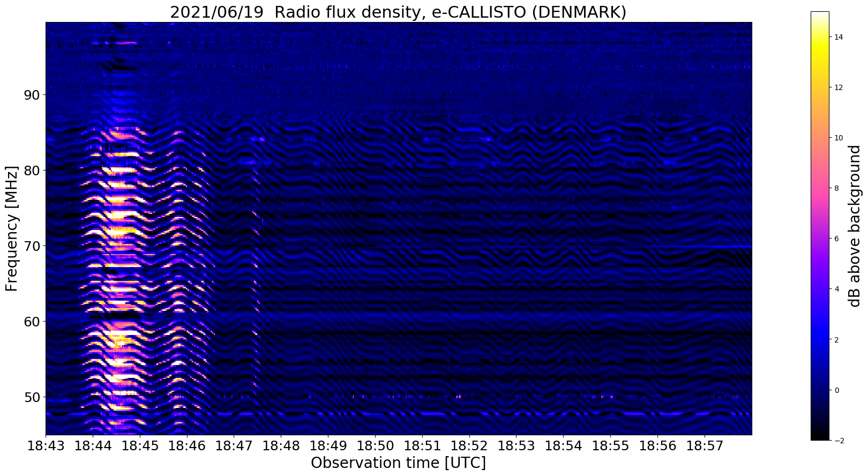Click the colorbar tick value 6

836,239
